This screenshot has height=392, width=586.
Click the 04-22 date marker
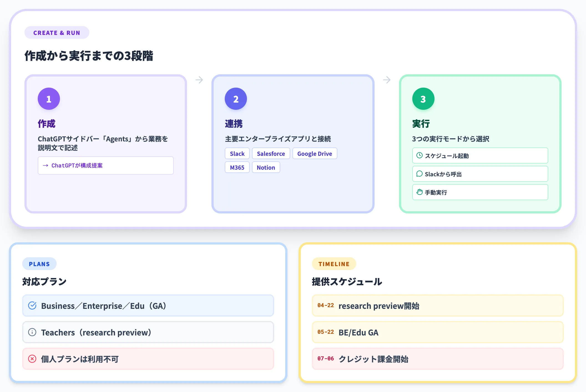pos(326,305)
